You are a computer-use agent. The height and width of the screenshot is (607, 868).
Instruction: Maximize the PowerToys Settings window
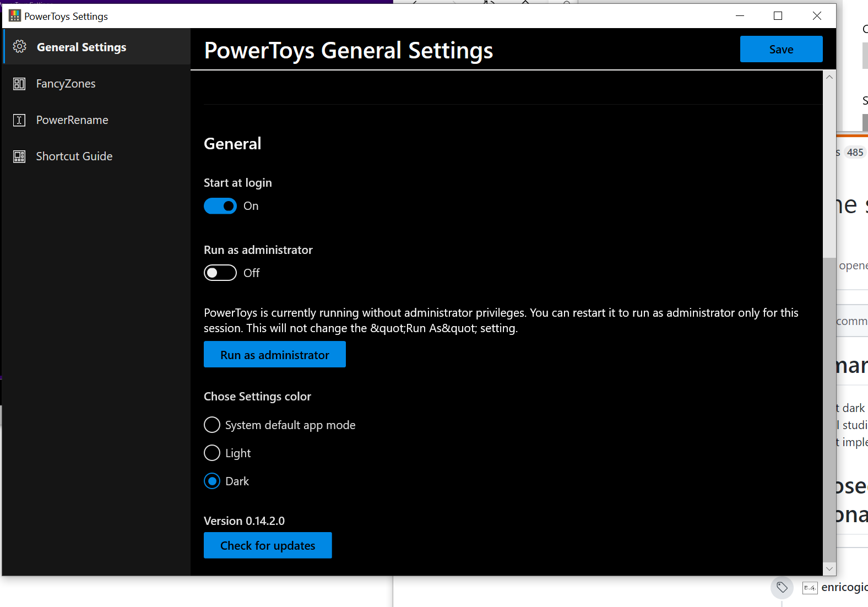coord(778,16)
